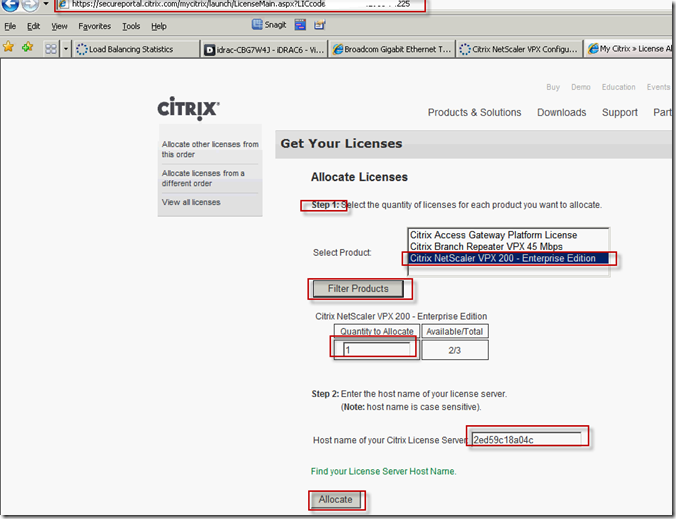The height and width of the screenshot is (519, 676).
Task: Open the Edit menu
Action: pyautogui.click(x=33, y=26)
